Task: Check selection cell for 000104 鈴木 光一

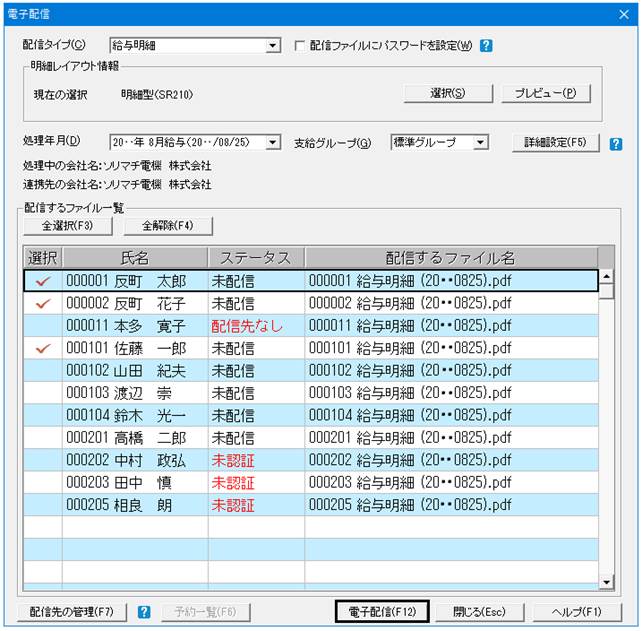Action: (x=43, y=416)
